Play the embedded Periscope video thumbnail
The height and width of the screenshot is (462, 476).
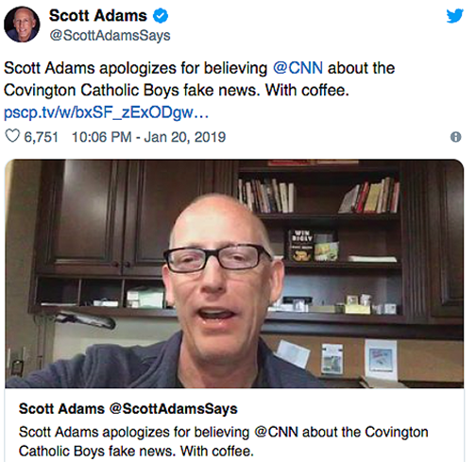(234, 273)
